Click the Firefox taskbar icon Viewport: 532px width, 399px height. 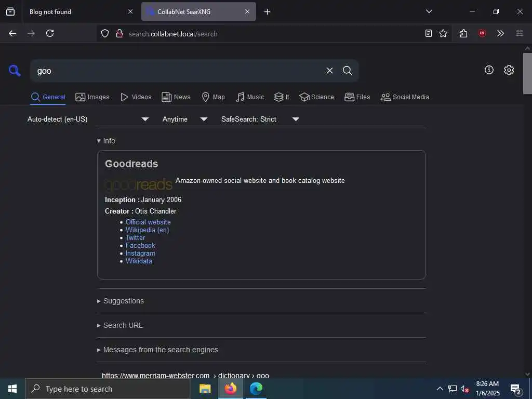pyautogui.click(x=230, y=389)
